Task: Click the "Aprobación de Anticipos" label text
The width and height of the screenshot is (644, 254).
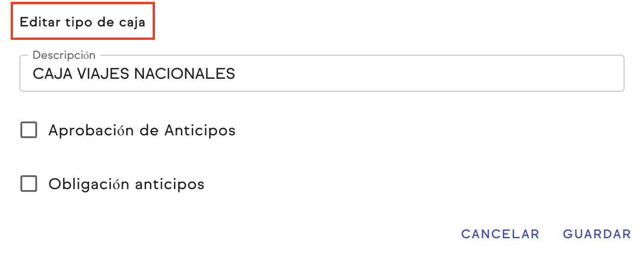Action: pos(142,130)
